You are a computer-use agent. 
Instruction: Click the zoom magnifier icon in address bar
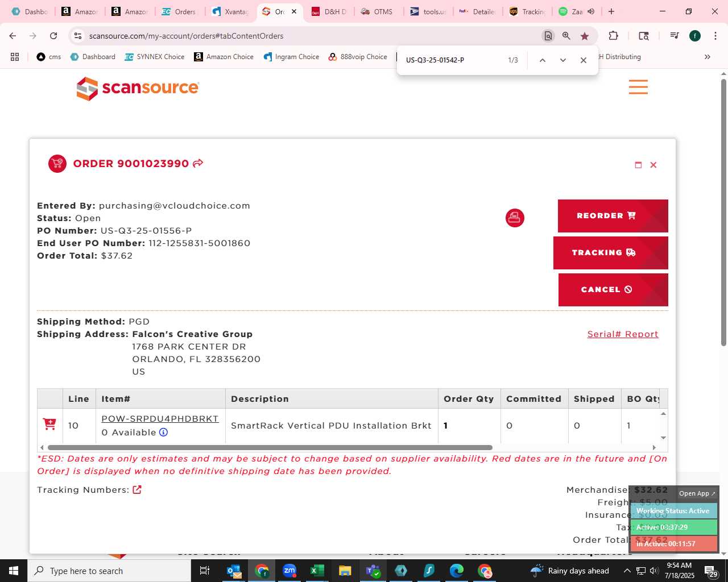[x=566, y=36]
